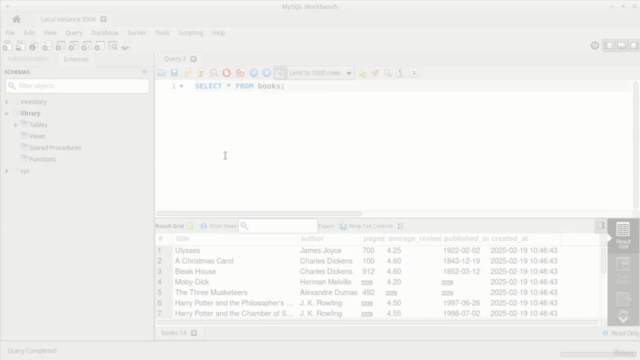Toggle auto-commit mode button
The image size is (640, 360).
tap(280, 73)
